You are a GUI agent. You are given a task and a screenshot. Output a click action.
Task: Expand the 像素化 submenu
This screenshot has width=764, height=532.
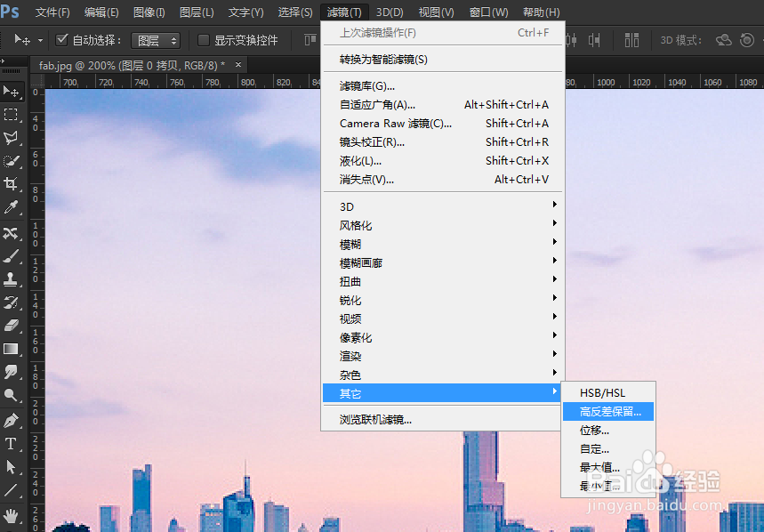(442, 337)
